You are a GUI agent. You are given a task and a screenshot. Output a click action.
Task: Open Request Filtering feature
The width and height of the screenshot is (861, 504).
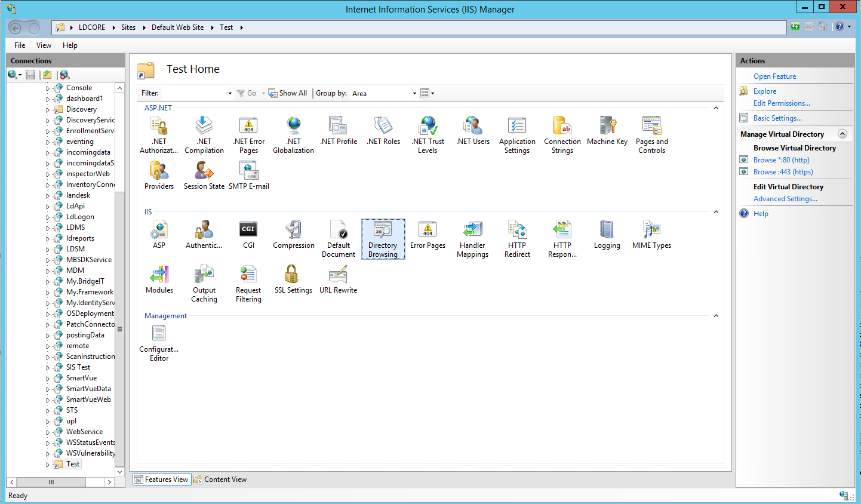tap(248, 284)
